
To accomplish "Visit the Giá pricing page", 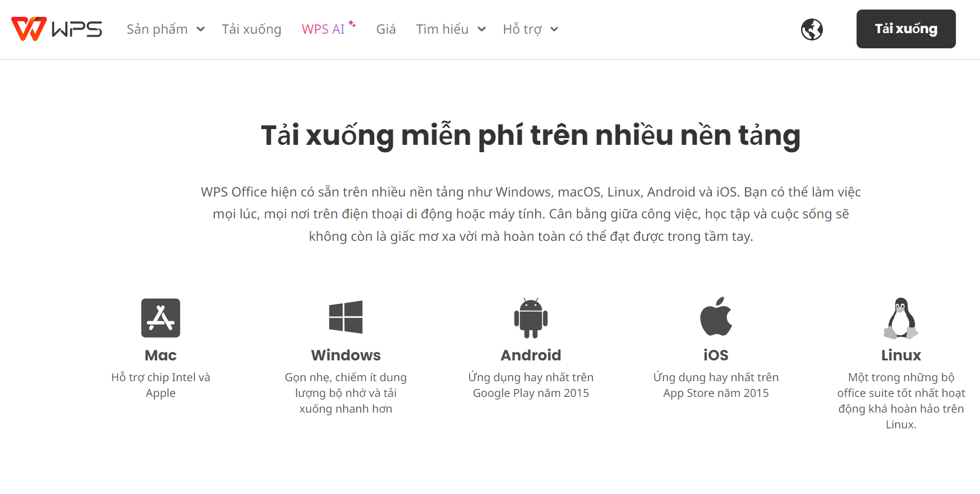I will (386, 29).
